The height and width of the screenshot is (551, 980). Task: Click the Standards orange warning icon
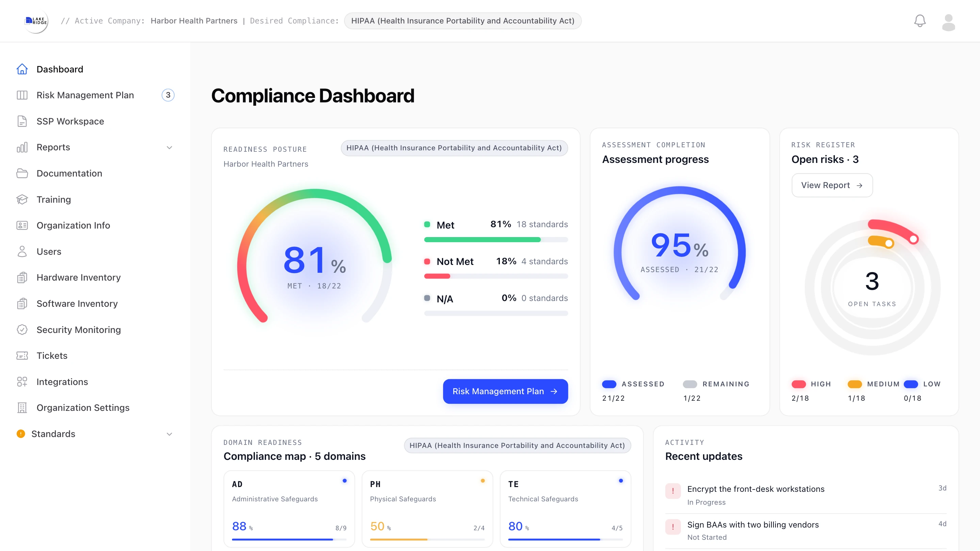click(x=21, y=434)
